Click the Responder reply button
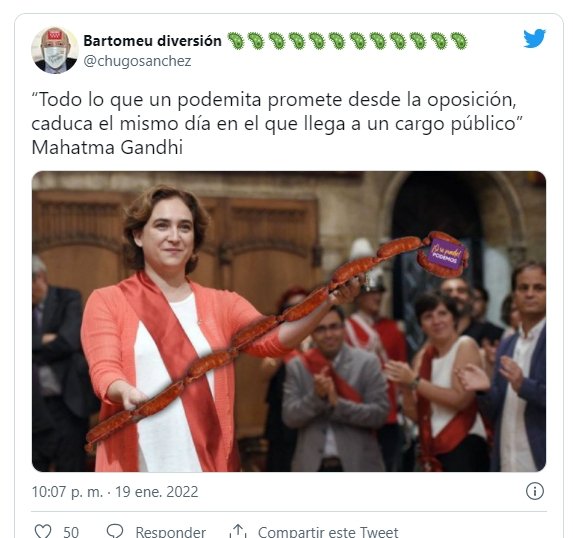This screenshot has width=573, height=538. pyautogui.click(x=171, y=532)
